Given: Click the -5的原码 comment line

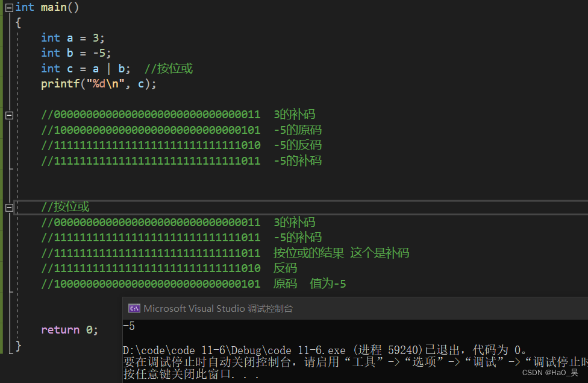Looking at the screenshot, I should [x=181, y=130].
